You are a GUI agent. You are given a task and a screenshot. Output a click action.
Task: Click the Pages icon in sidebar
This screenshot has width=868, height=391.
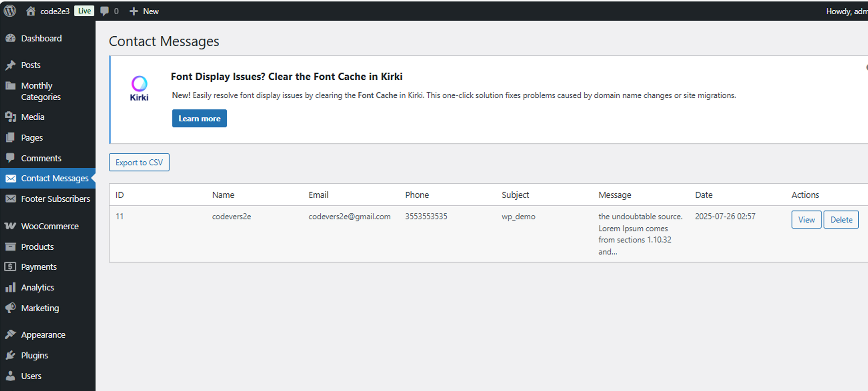[x=10, y=137]
